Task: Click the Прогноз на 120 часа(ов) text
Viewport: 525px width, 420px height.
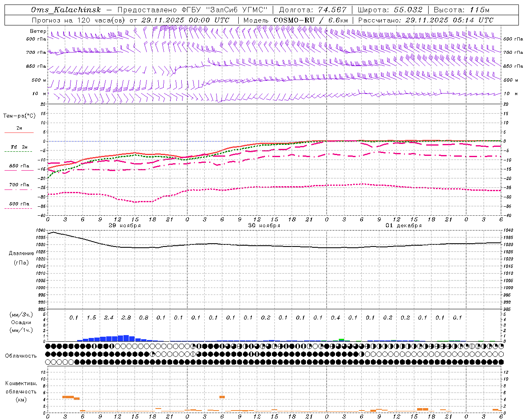Action: click(79, 20)
